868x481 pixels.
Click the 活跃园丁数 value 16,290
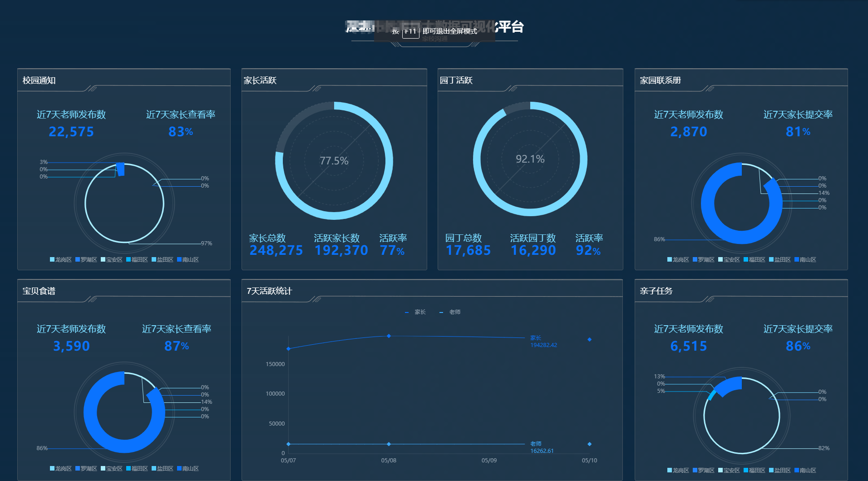[x=533, y=250]
